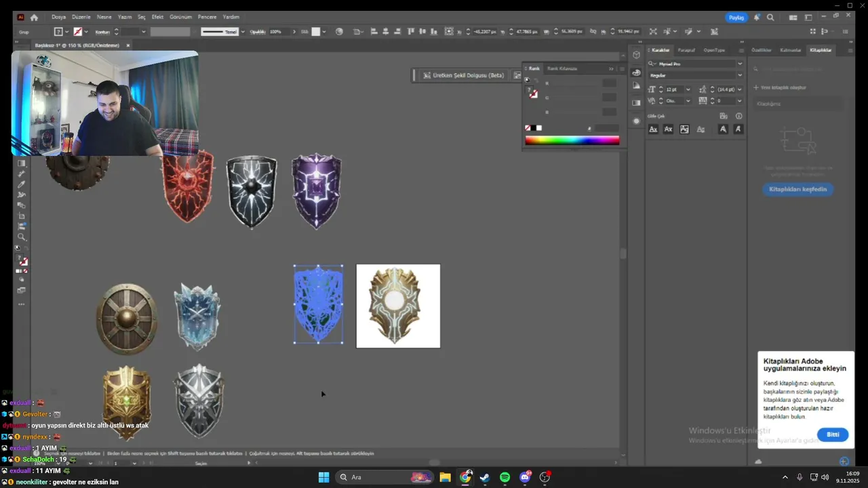The height and width of the screenshot is (488, 868).
Task: Open the Dosya menu
Action: (x=59, y=17)
